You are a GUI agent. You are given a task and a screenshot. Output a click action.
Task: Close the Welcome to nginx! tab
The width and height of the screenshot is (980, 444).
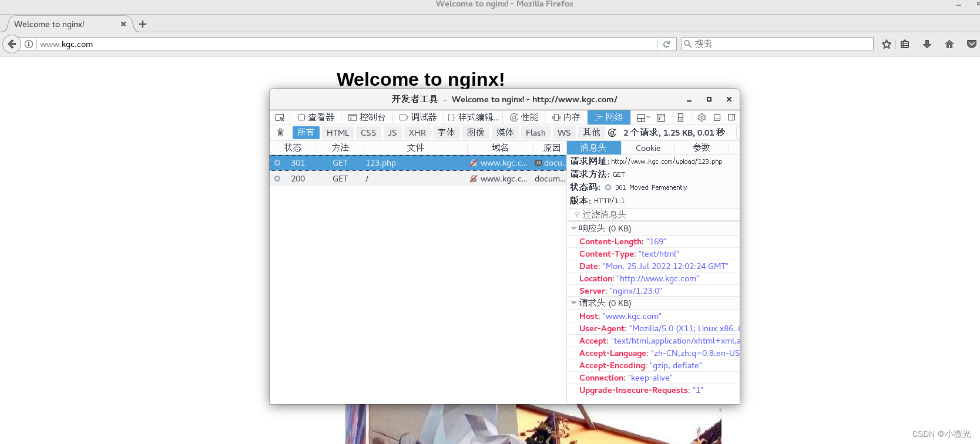pos(123,24)
